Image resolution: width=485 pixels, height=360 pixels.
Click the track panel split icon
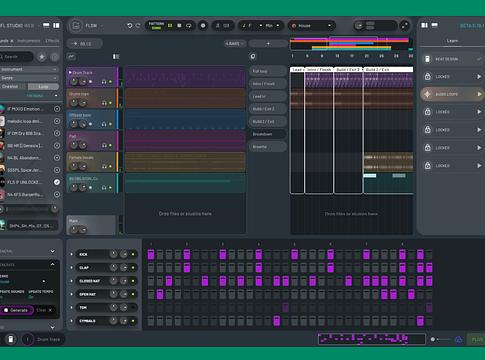tap(116, 57)
